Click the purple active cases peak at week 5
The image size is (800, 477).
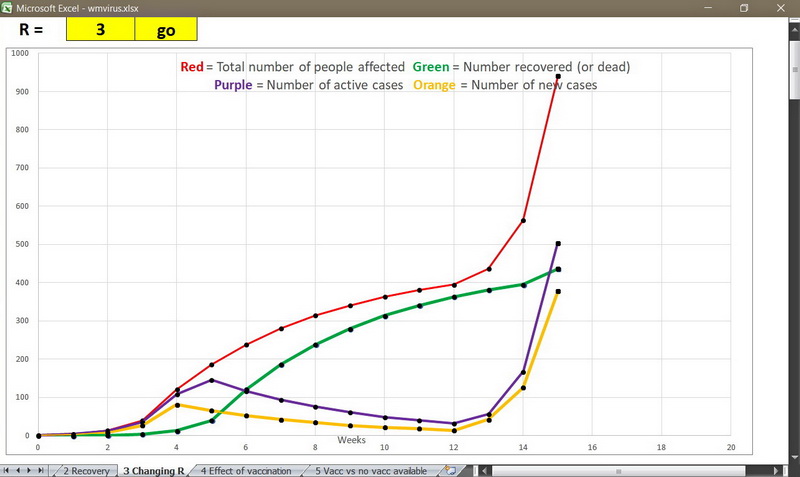pos(211,380)
